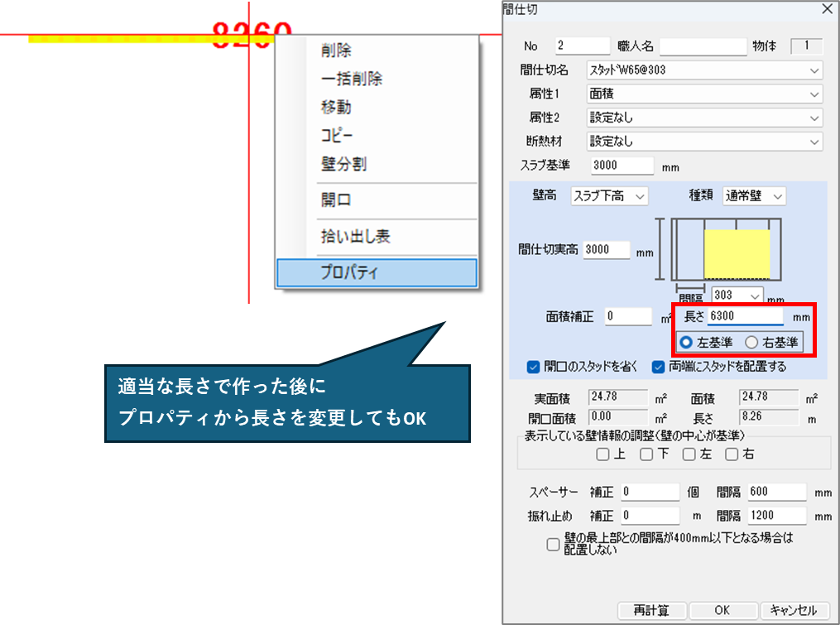Open the 属性1 面積 dropdown
The height and width of the screenshot is (625, 840).
coord(704,94)
